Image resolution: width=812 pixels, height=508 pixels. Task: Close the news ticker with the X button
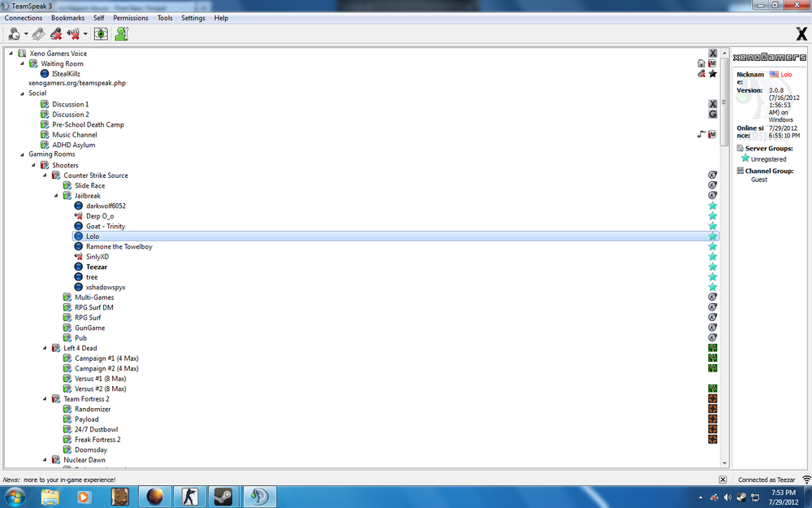(723, 480)
